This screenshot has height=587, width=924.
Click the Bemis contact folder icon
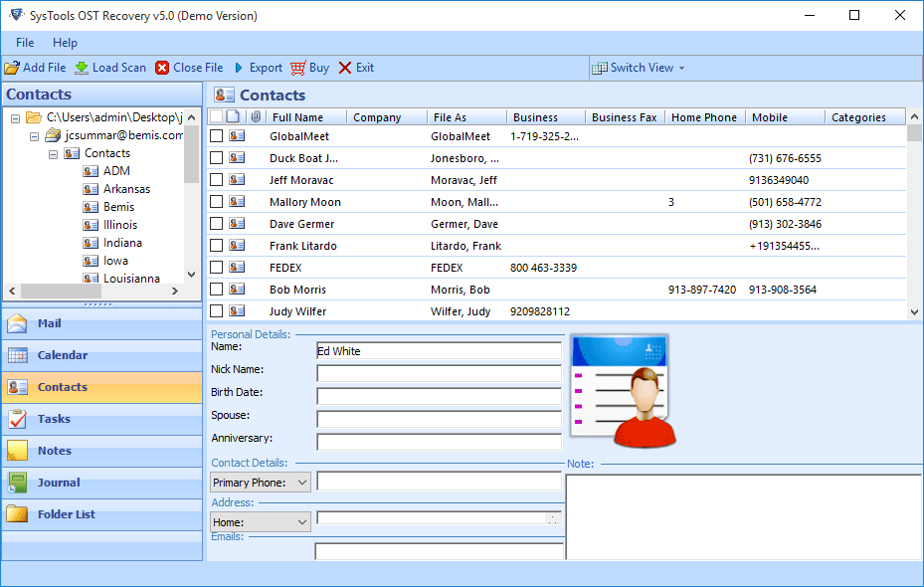click(91, 207)
